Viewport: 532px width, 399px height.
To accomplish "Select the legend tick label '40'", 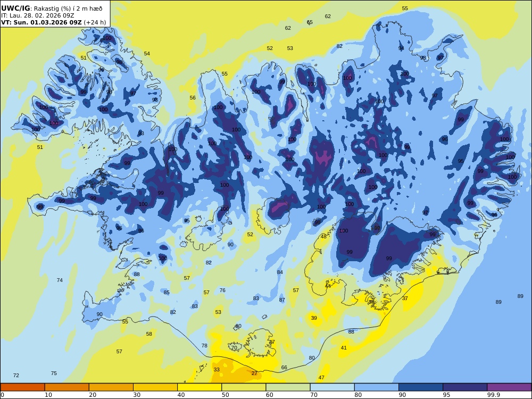I will [181, 395].
